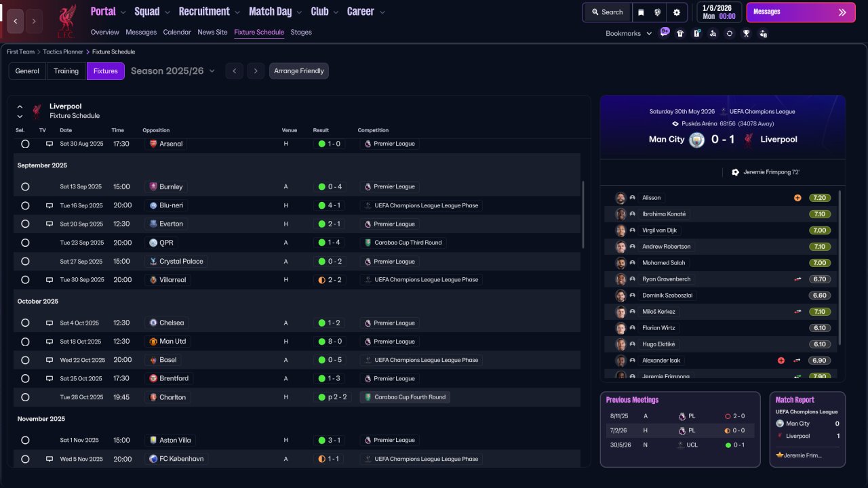Select the Chelsea fixture radio button
The image size is (868, 488).
pyautogui.click(x=25, y=323)
